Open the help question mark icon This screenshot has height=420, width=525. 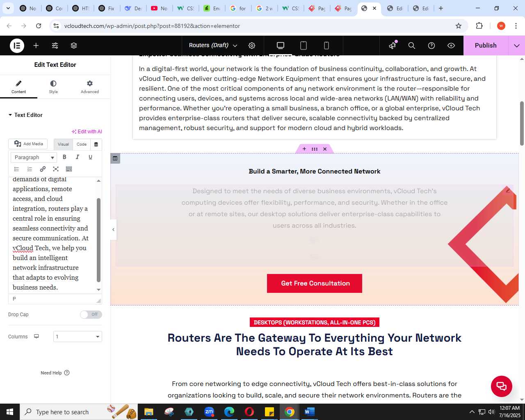click(431, 46)
